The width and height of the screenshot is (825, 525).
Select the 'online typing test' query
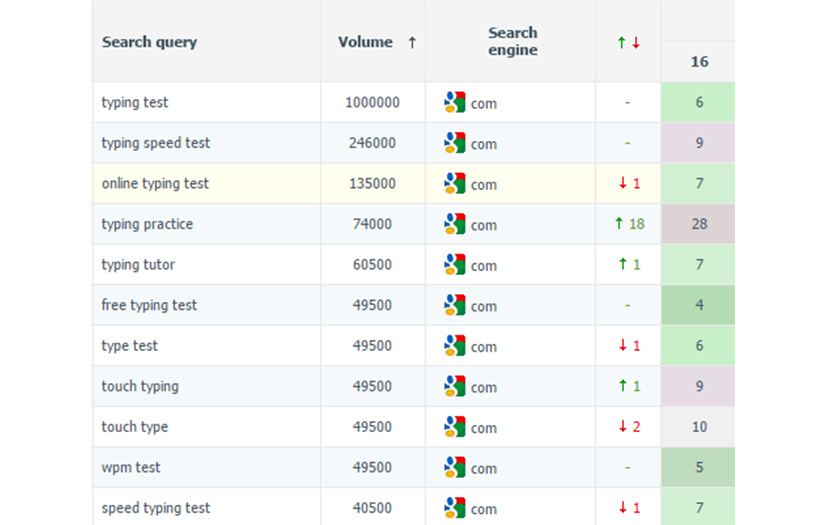155,183
